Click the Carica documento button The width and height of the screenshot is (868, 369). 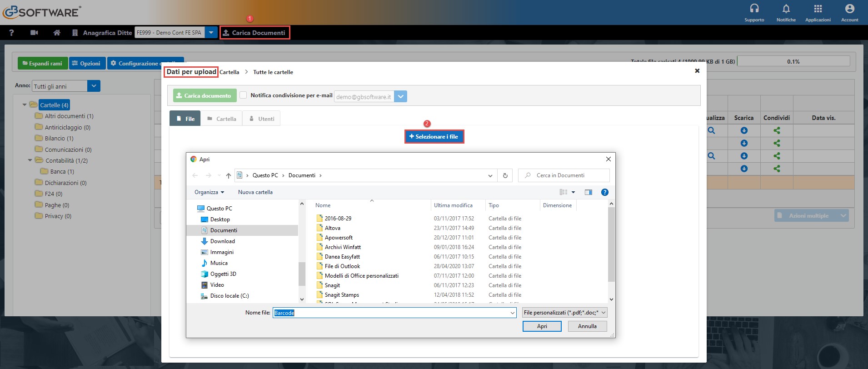205,95
